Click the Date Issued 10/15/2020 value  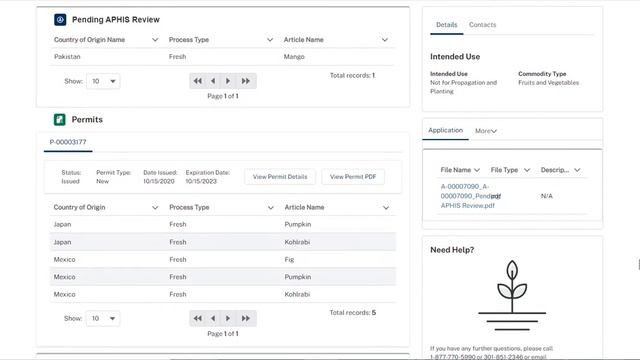pyautogui.click(x=159, y=181)
